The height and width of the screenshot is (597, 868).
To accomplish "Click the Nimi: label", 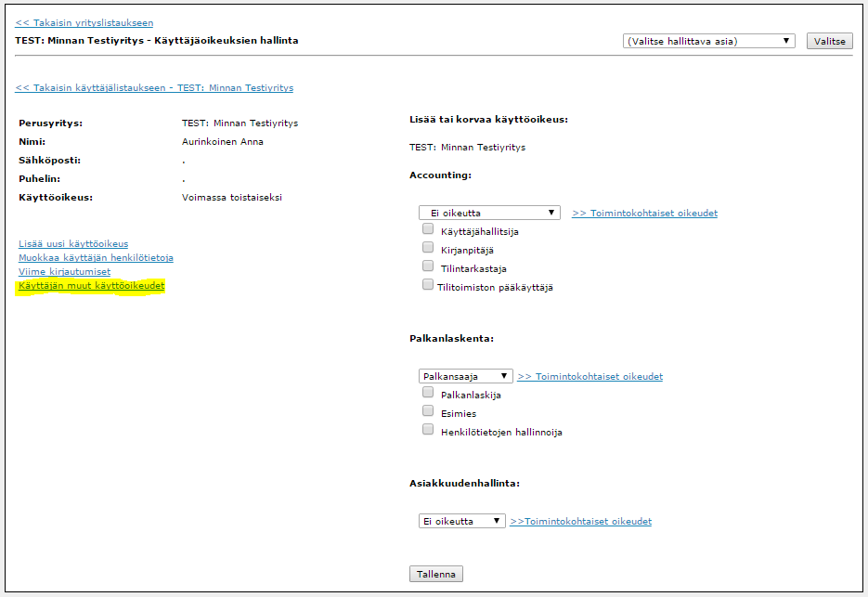I will click(x=32, y=142).
